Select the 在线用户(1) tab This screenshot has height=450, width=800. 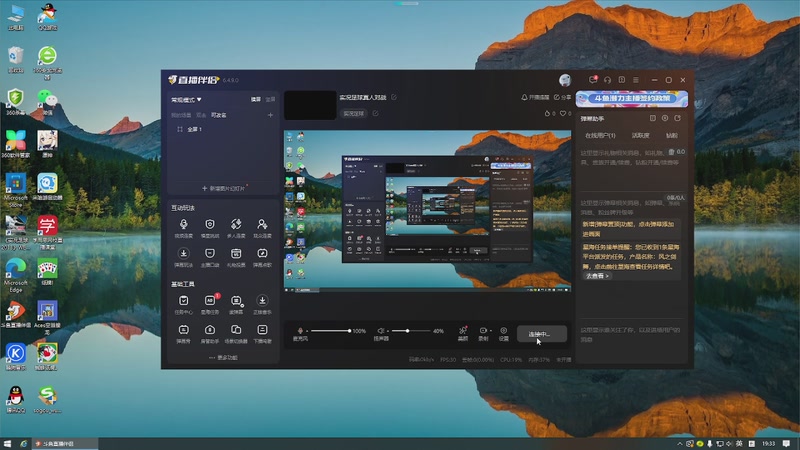click(x=600, y=135)
